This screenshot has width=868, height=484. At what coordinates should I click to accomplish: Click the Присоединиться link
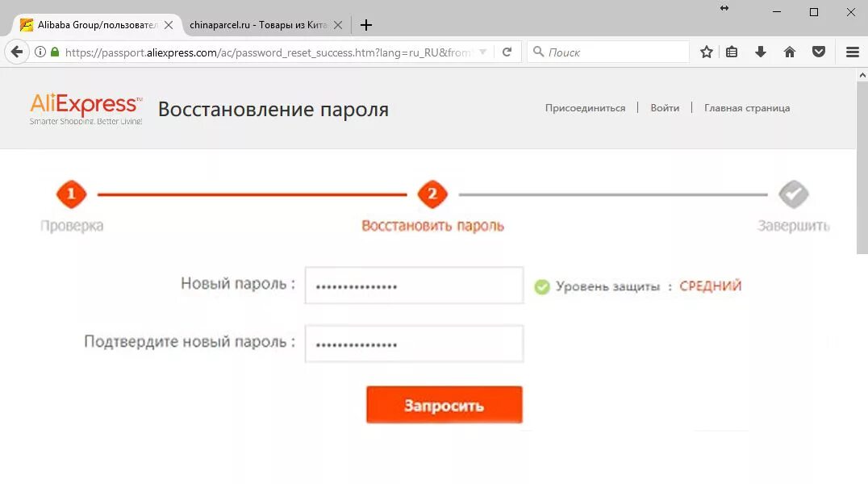(585, 108)
